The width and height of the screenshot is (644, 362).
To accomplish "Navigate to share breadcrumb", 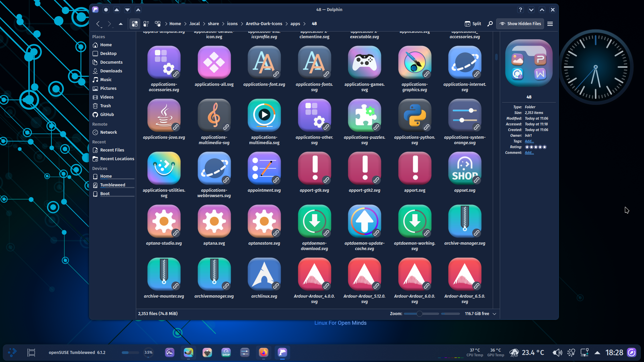I will click(213, 24).
